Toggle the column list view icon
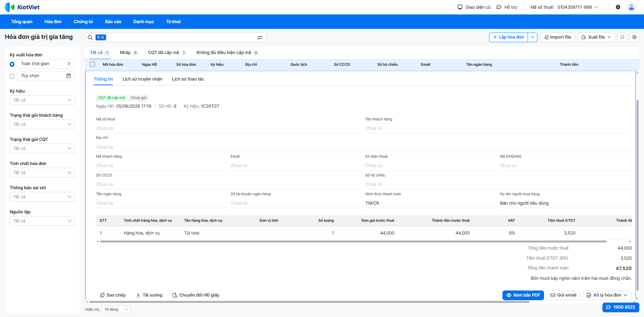 622,37
